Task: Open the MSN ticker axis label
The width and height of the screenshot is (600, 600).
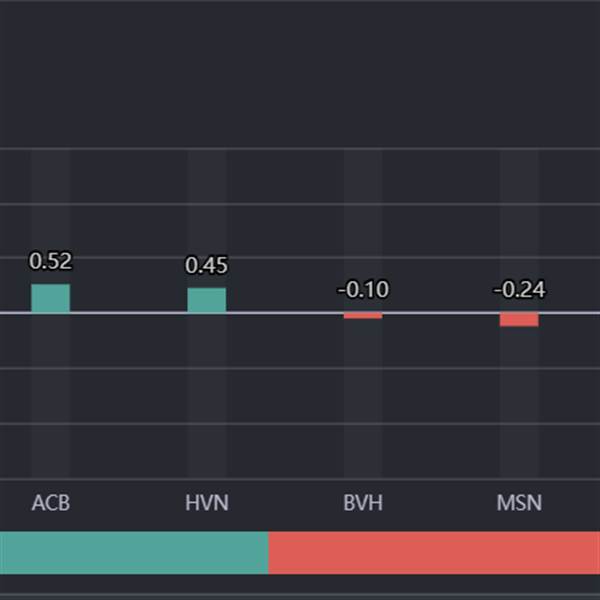Action: 519,503
